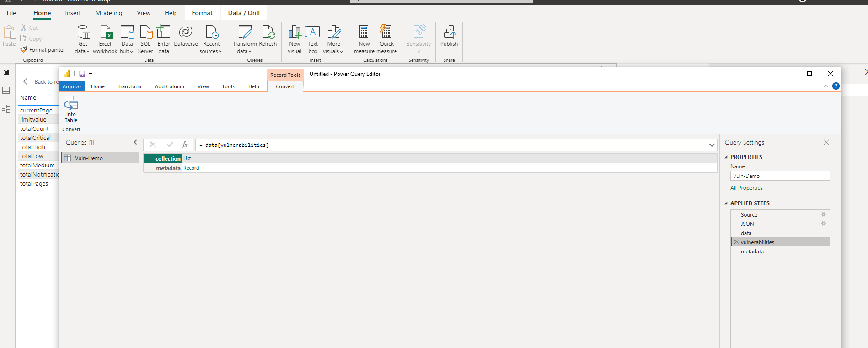Select the Vuln-Demo query
Screen dimensions: 868x348
[100, 158]
